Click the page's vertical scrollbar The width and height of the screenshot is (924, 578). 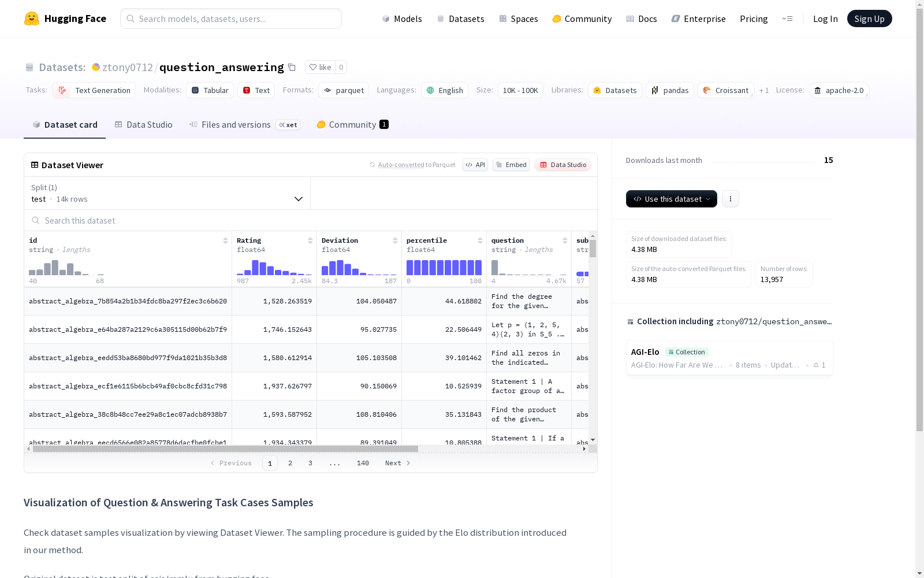pyautogui.click(x=920, y=220)
